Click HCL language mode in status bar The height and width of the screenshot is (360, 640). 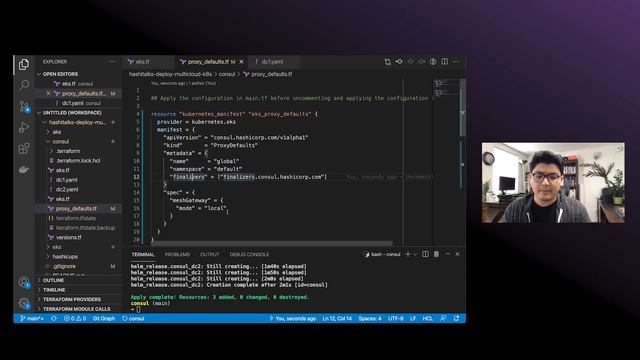click(427, 318)
